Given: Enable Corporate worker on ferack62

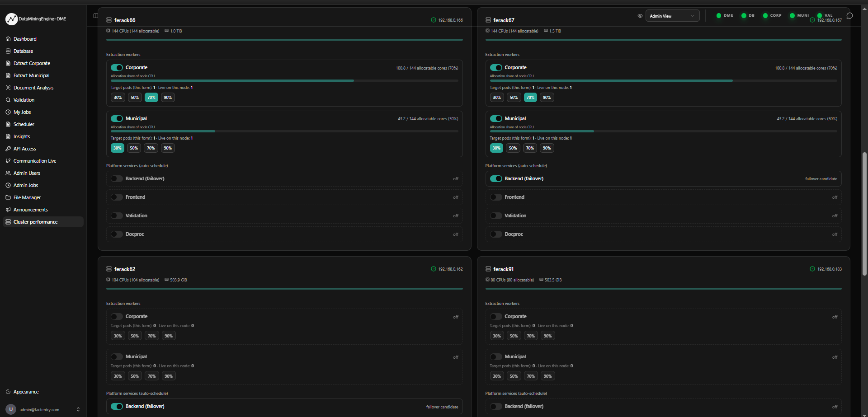Looking at the screenshot, I should (x=117, y=316).
